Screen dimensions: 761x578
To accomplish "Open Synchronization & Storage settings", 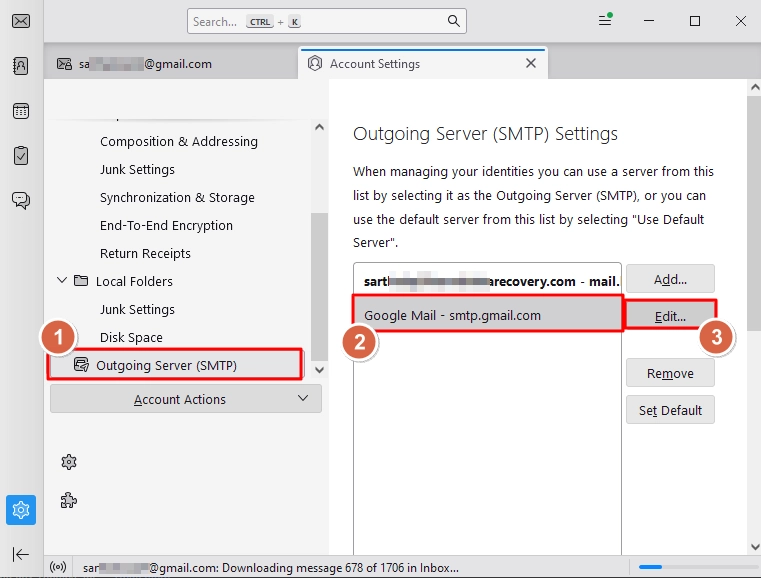I will tap(177, 198).
